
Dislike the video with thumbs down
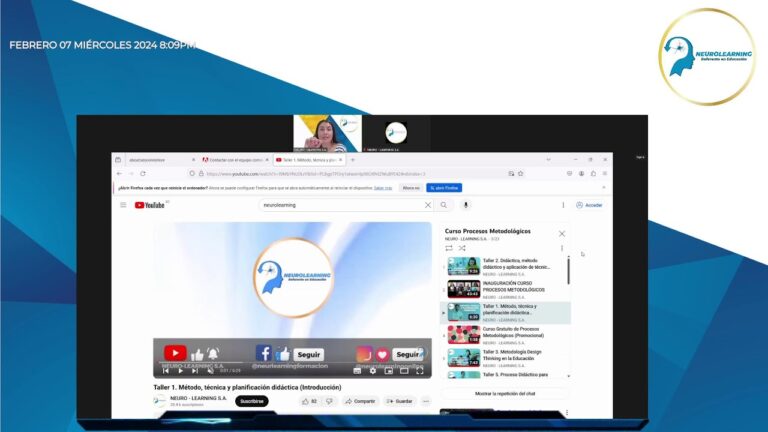[329, 401]
